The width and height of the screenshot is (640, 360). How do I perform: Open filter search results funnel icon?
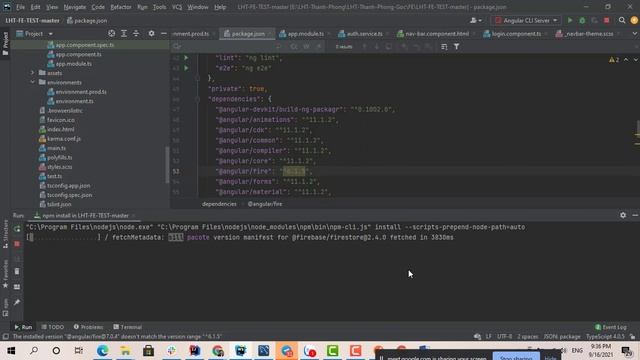(x=456, y=47)
